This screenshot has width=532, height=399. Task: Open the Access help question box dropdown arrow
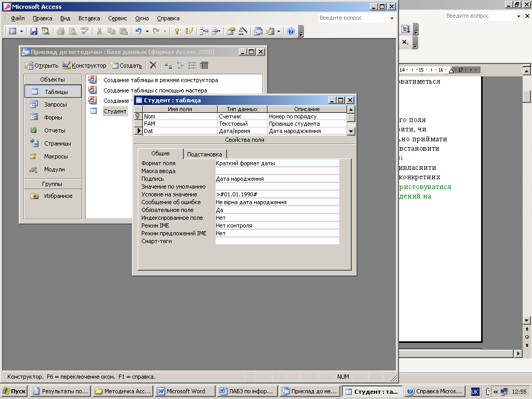tap(392, 18)
